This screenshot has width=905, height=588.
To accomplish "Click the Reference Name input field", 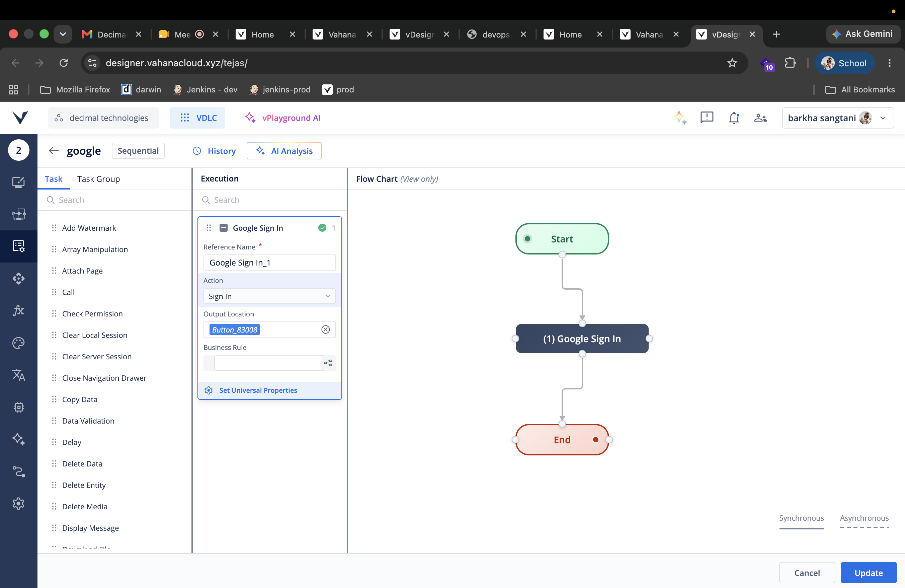I will tap(270, 263).
